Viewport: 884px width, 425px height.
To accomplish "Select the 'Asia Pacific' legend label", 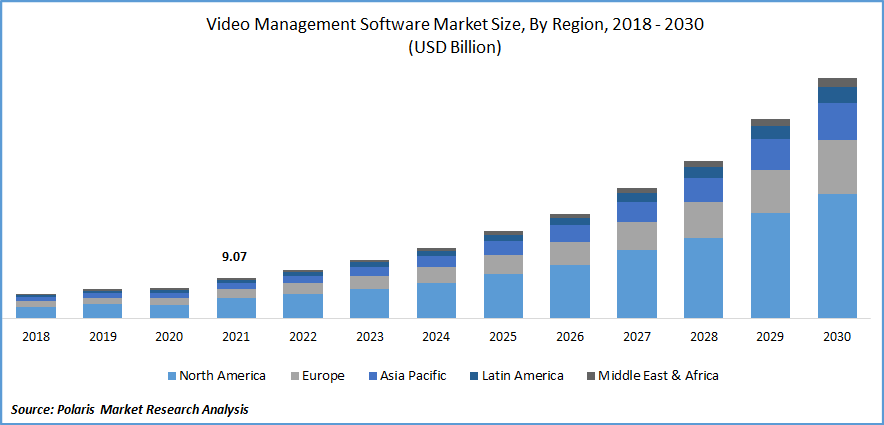I will 413,376.
